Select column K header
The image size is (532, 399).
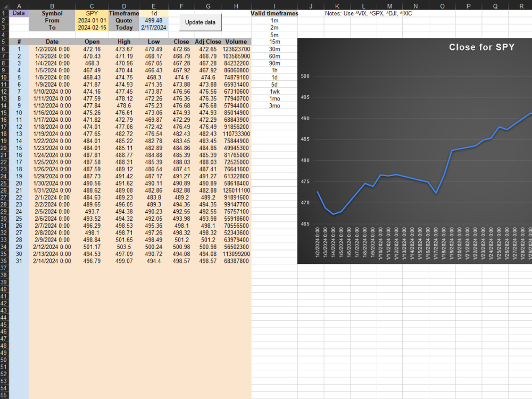[337, 6]
